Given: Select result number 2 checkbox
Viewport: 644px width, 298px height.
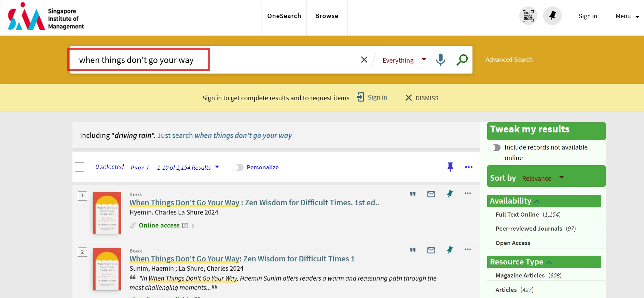Looking at the screenshot, I should (82, 252).
